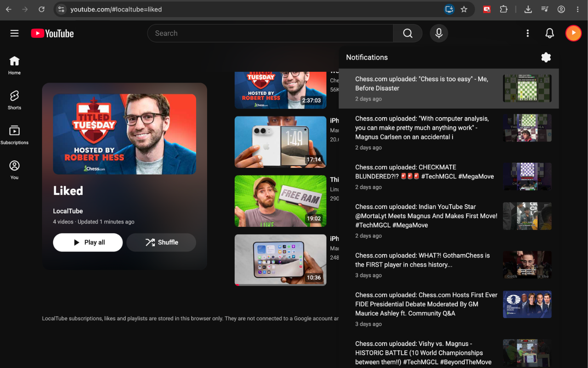Open the 10:36 foldable phone video
Viewport: 588px width, 368px height.
(x=280, y=260)
